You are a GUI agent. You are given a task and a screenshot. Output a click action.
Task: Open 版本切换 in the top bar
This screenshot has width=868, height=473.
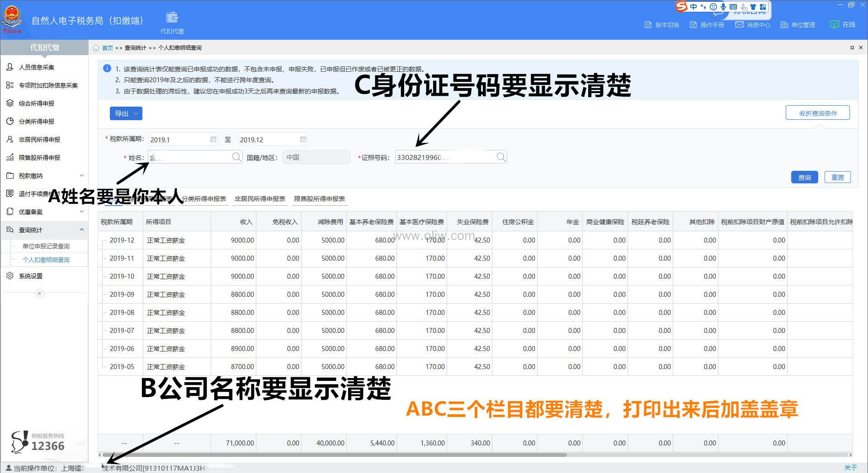click(x=662, y=25)
